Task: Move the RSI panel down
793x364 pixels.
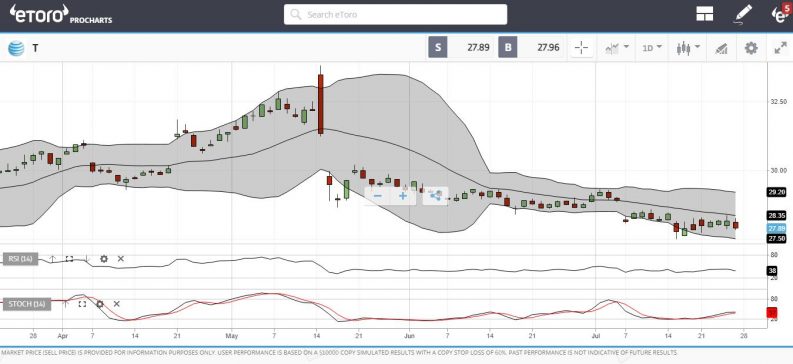Action: point(86,259)
